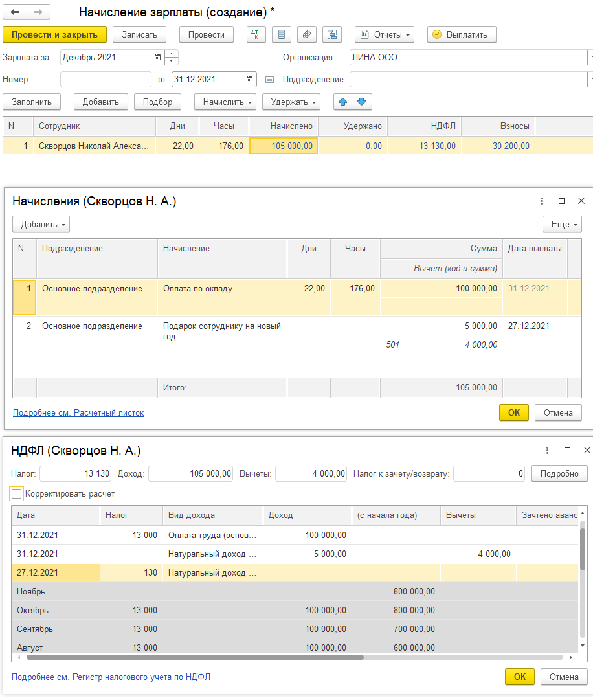The height and width of the screenshot is (700, 593).
Task: Click the attached files paperclip icon
Action: click(x=307, y=34)
